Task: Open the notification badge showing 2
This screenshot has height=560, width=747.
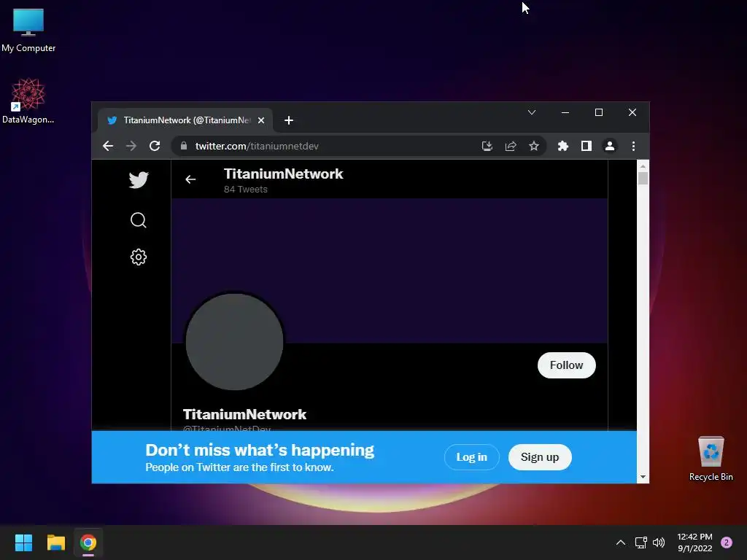Action: coord(727,542)
